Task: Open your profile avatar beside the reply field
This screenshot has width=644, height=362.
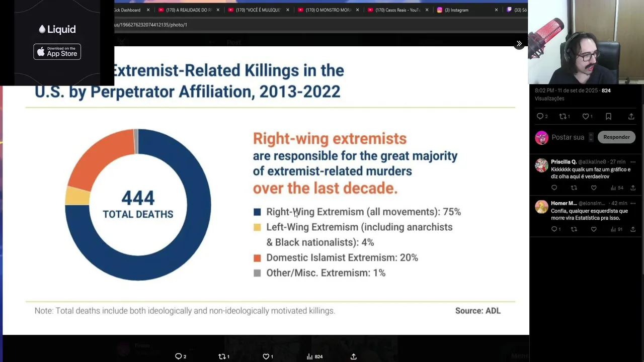Action: pyautogui.click(x=541, y=138)
